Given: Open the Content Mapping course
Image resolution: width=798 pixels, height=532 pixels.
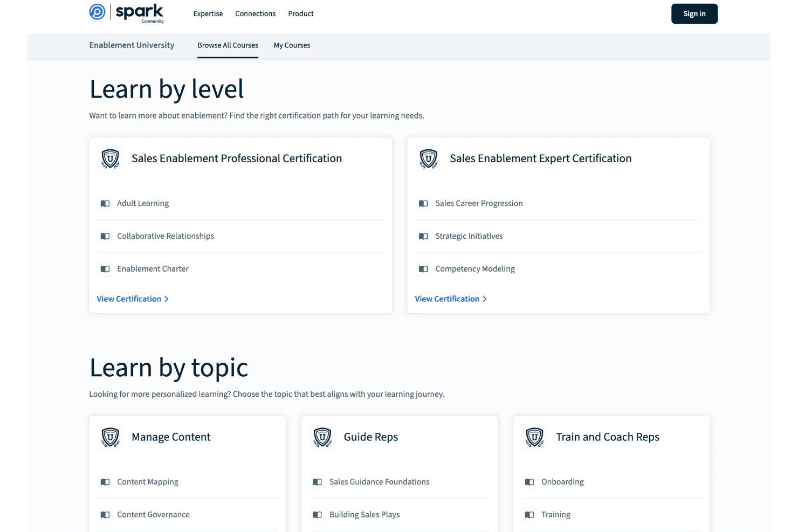Looking at the screenshot, I should coord(148,482).
